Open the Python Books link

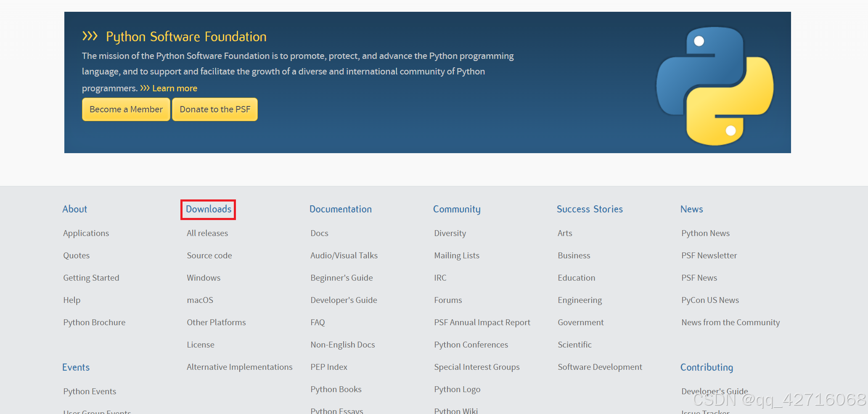click(x=336, y=389)
